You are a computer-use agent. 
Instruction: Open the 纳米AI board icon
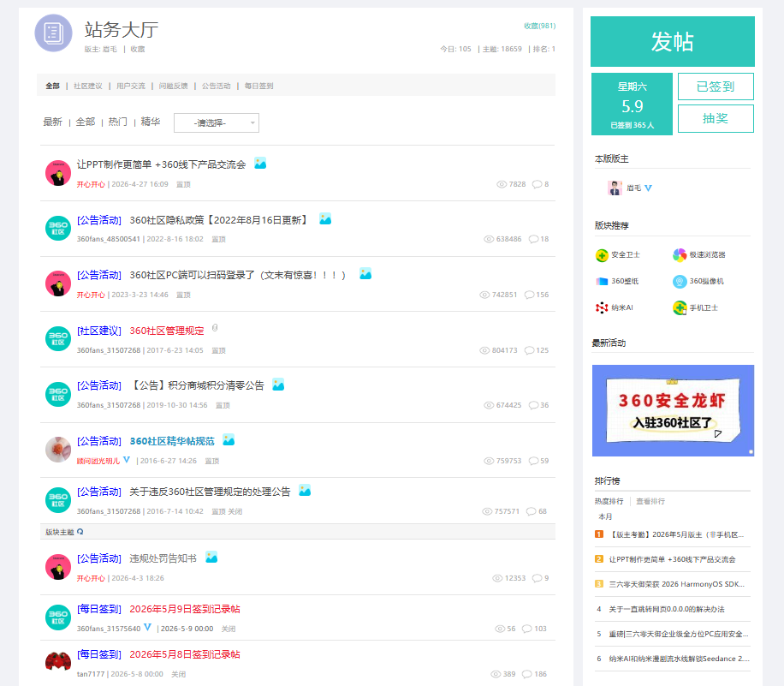coord(602,307)
